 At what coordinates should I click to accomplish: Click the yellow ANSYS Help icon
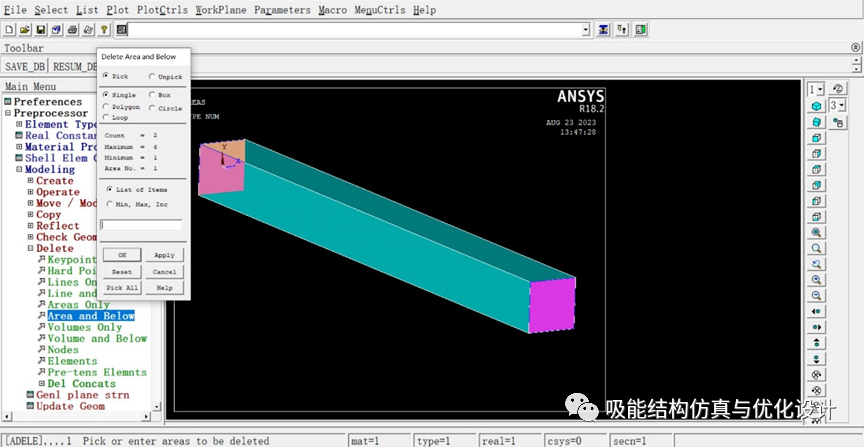(104, 30)
